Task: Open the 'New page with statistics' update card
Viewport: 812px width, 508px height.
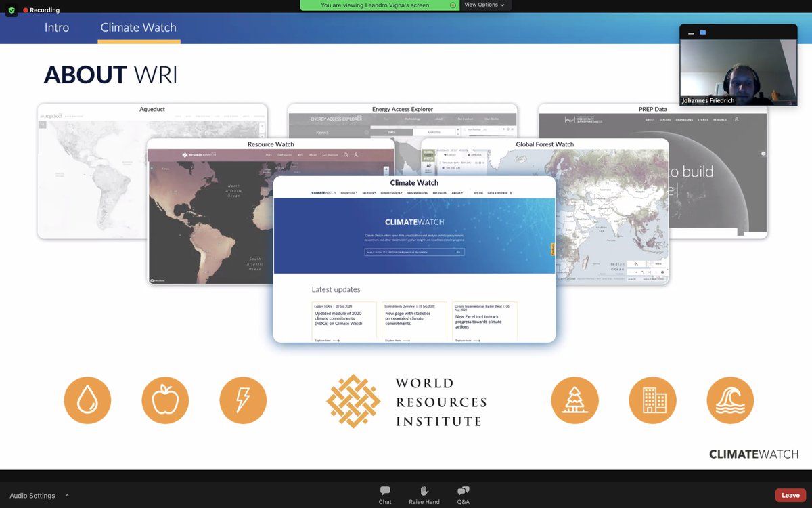Action: (x=414, y=322)
